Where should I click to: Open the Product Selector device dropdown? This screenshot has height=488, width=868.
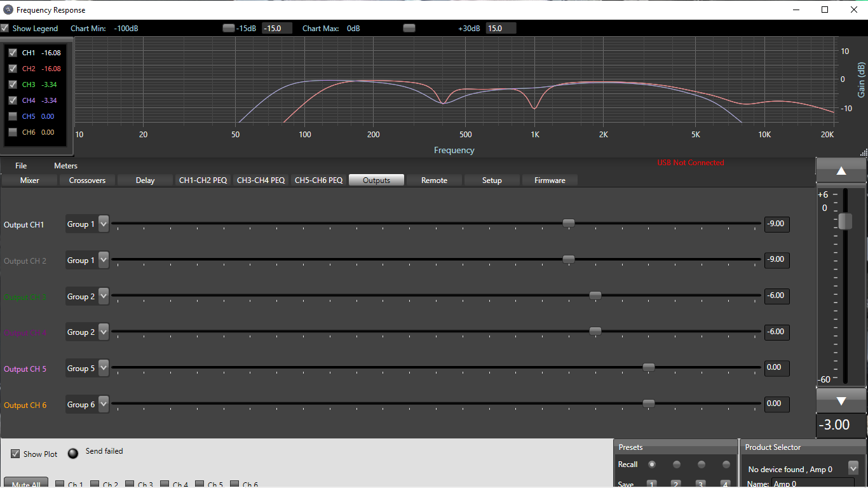click(x=853, y=468)
